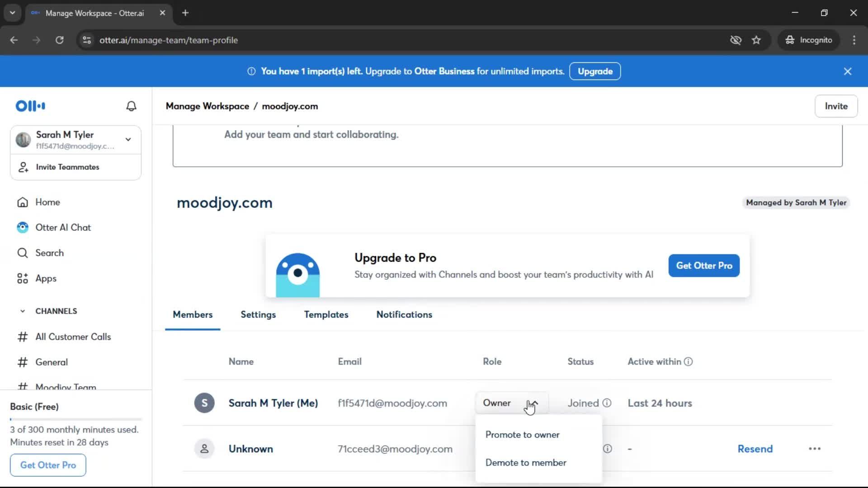Collapse the CHANNELS section chevron
Image resolution: width=868 pixels, height=488 pixels.
(23, 311)
